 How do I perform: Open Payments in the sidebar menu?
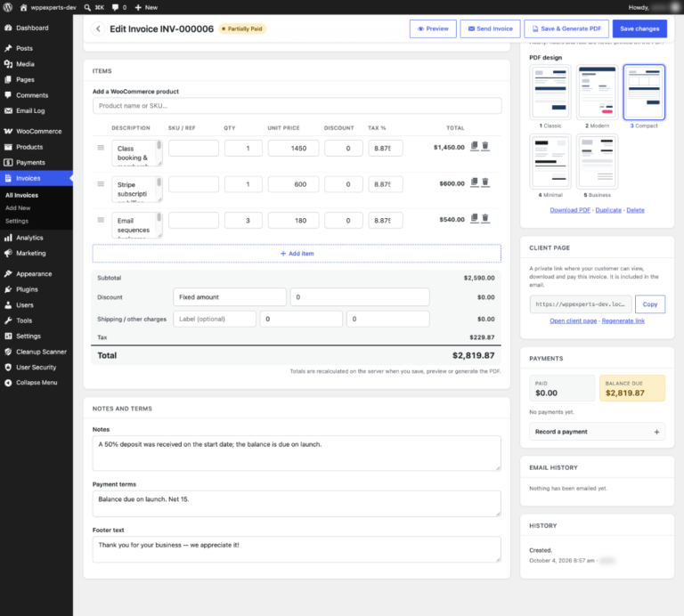tap(30, 162)
